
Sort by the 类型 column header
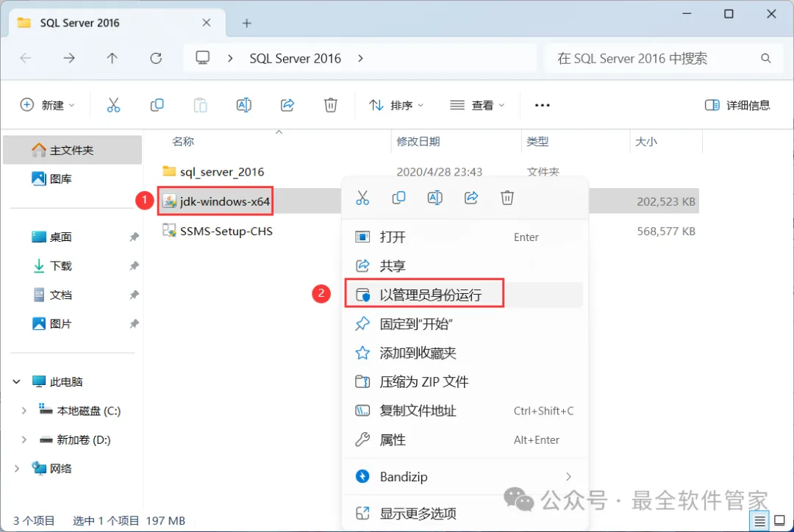pos(537,142)
